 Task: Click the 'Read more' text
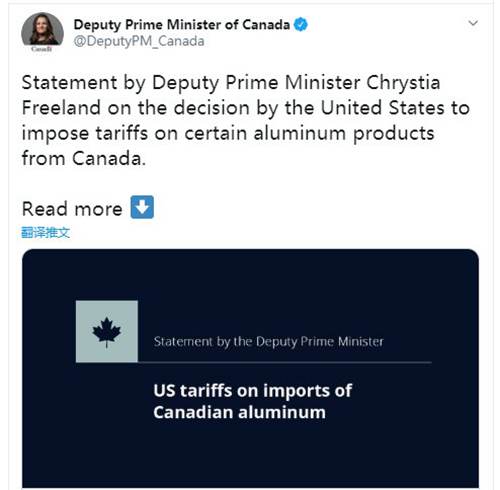point(72,209)
